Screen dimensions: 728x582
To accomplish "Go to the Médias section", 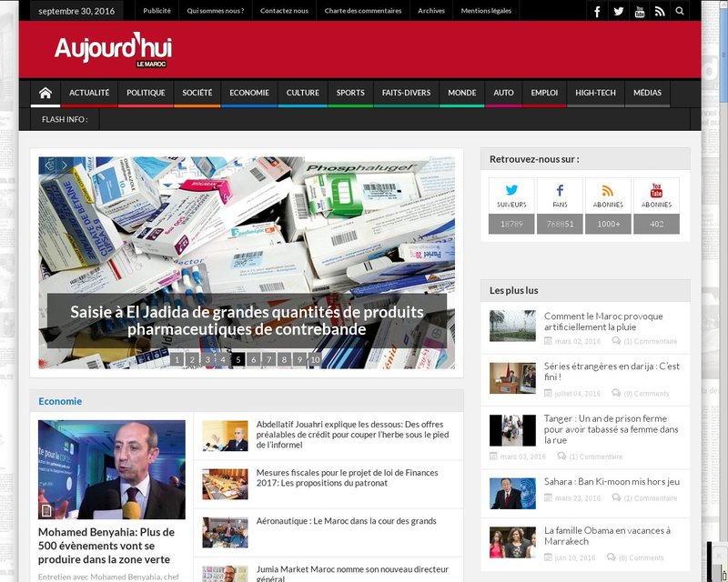I will point(647,93).
